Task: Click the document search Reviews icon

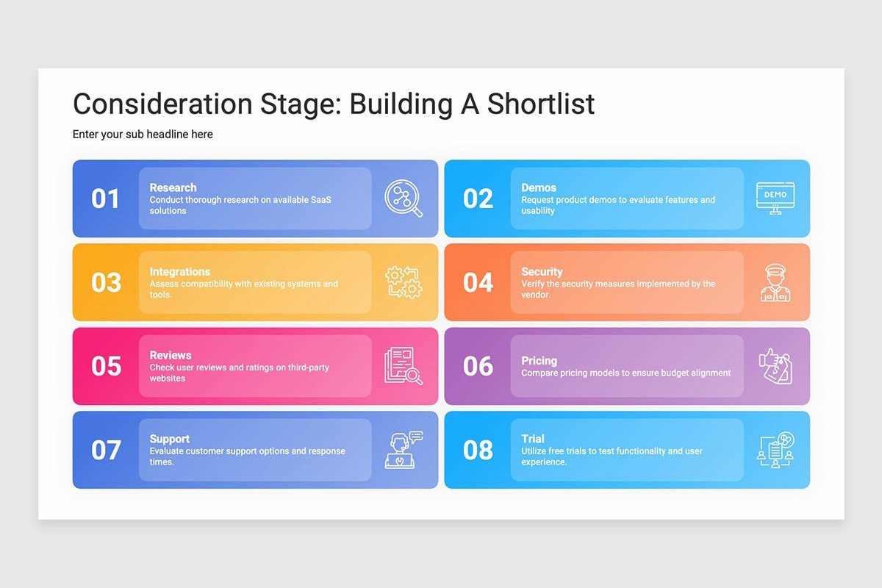Action: point(404,366)
